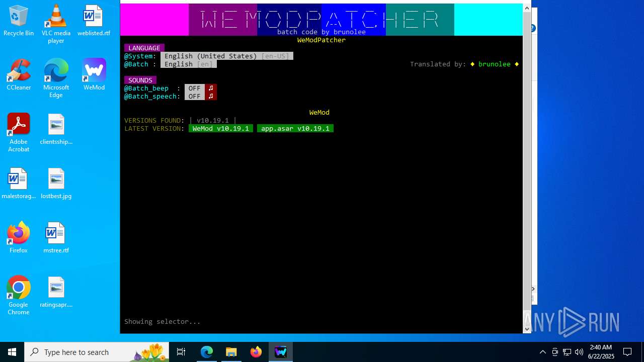
Task: Open Adobe Acrobat desktop shortcut
Action: coord(19,133)
